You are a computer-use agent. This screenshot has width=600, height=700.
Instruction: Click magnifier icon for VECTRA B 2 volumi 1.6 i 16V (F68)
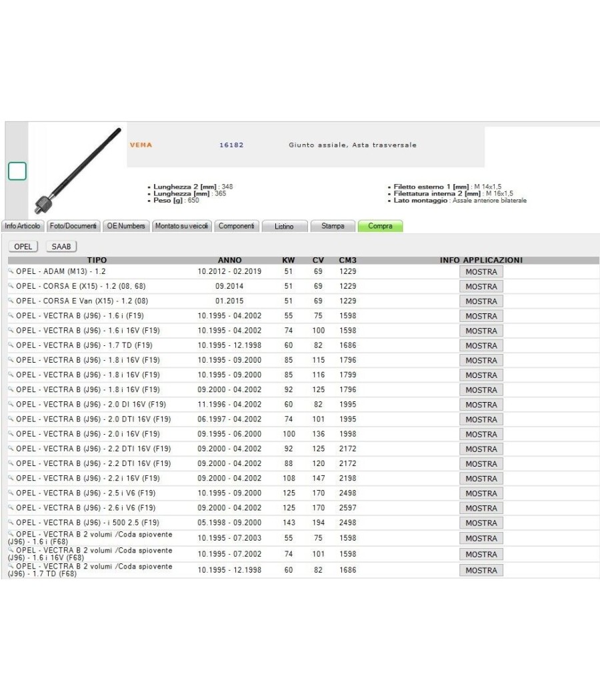pyautogui.click(x=11, y=549)
